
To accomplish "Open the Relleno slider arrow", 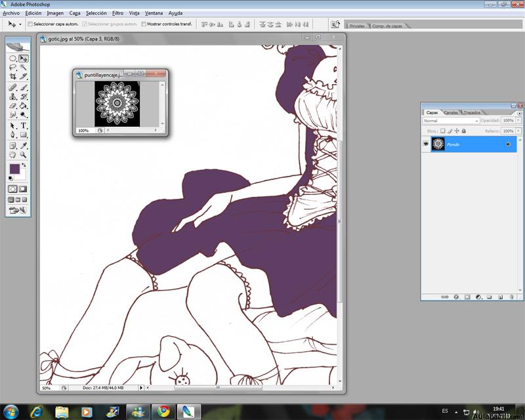I will coord(518,131).
